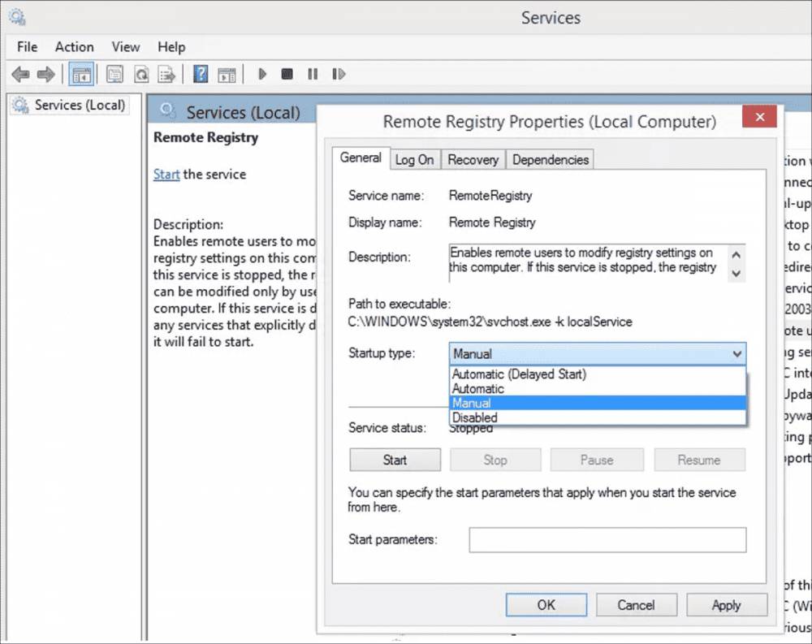Switch to the Dependencies tab
This screenshot has height=644, width=812.
tap(550, 159)
